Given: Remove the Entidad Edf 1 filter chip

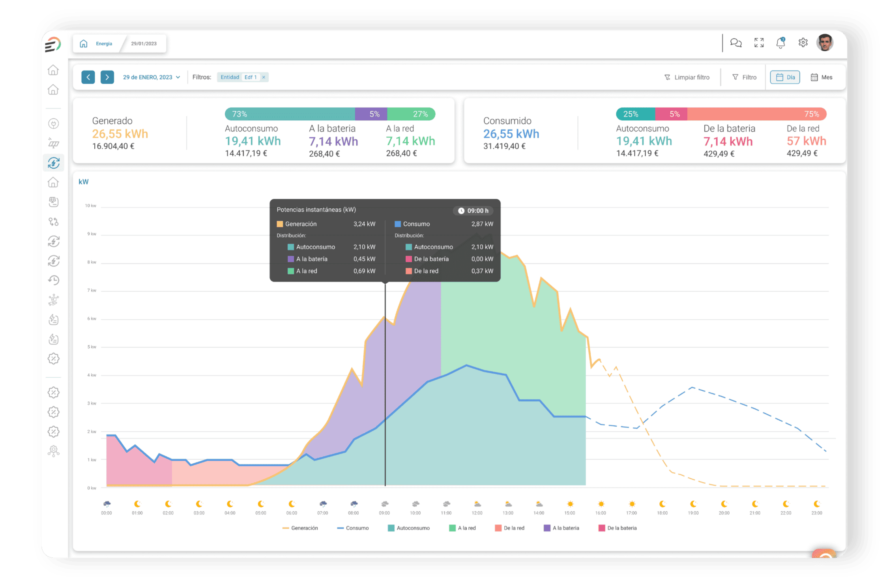Looking at the screenshot, I should (264, 77).
